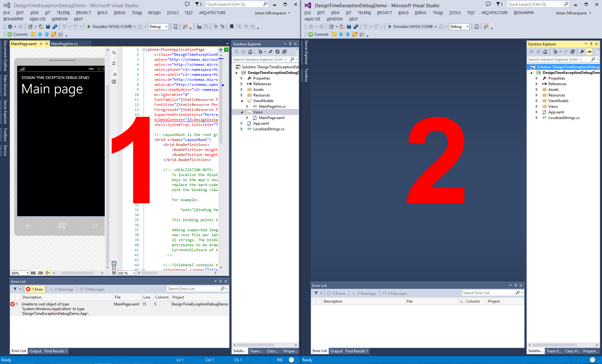The width and height of the screenshot is (602, 364).
Task: Click the Collapse All icon in Solution Explorer
Action: coord(285,52)
